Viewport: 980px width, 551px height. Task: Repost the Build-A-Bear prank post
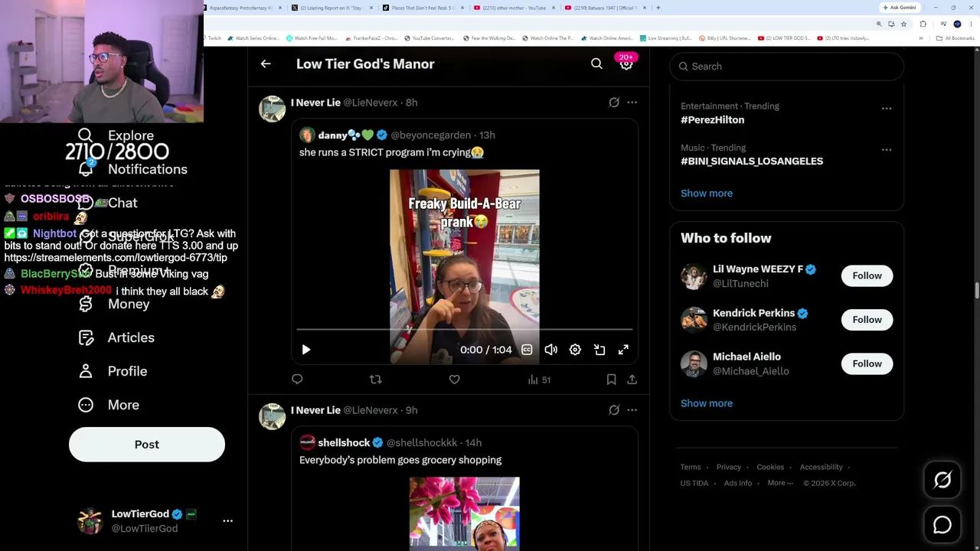coord(375,380)
